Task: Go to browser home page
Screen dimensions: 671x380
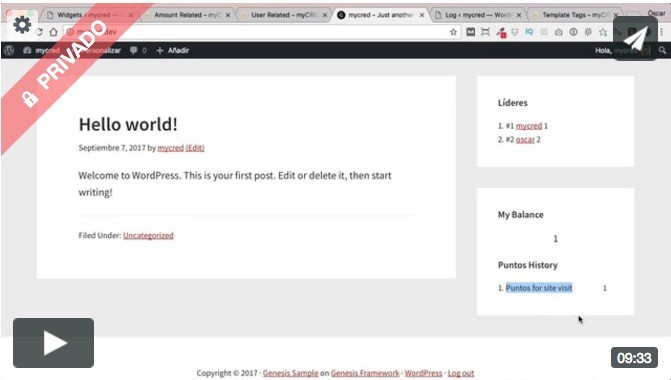Action: (x=53, y=32)
